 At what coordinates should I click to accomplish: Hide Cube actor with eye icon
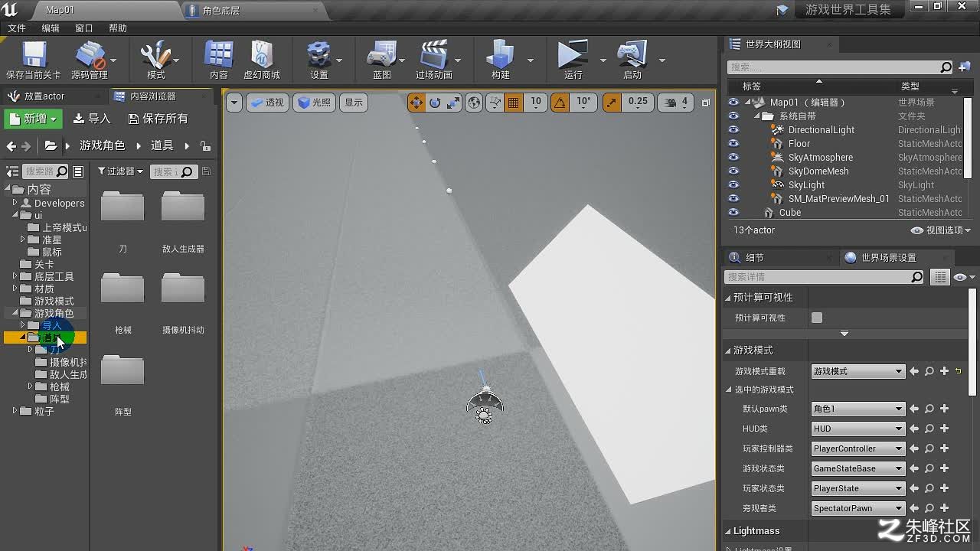point(733,213)
